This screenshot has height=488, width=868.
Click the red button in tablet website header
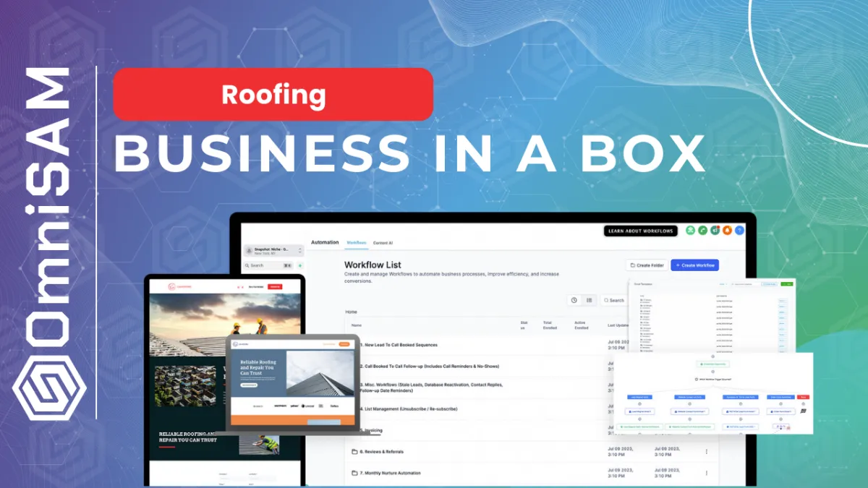pos(275,287)
